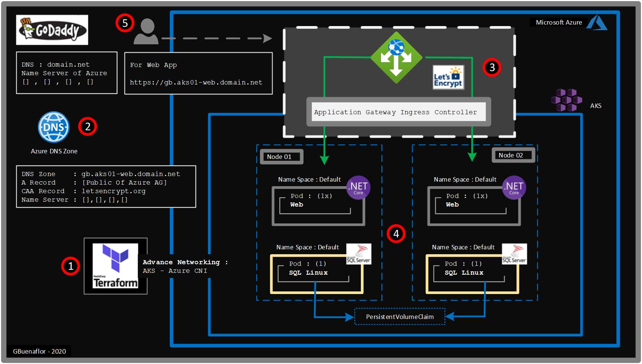Select the user person icon

coord(146,31)
